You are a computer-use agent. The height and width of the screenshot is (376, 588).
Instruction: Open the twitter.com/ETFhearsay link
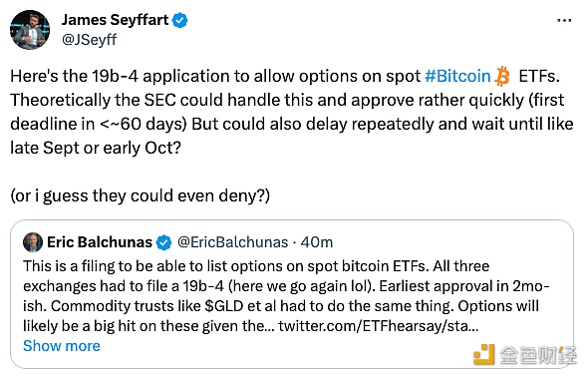click(x=379, y=326)
